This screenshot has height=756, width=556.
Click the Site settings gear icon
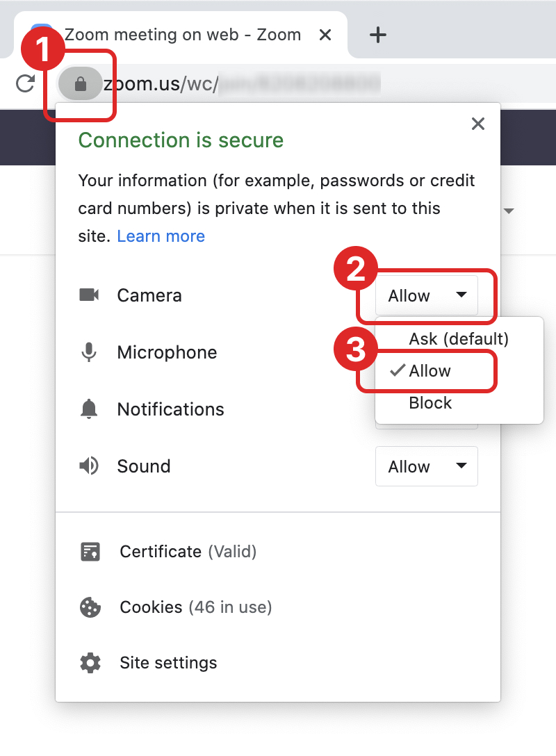tap(90, 663)
